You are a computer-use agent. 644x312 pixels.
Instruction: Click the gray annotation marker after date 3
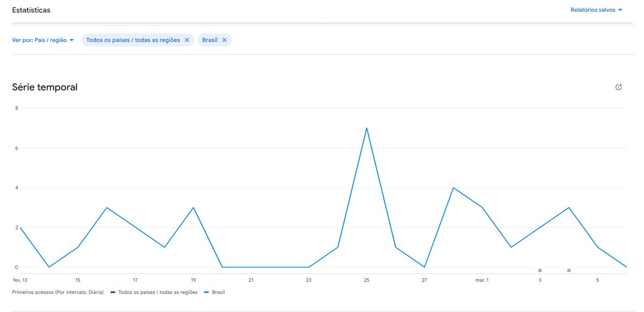(x=569, y=271)
